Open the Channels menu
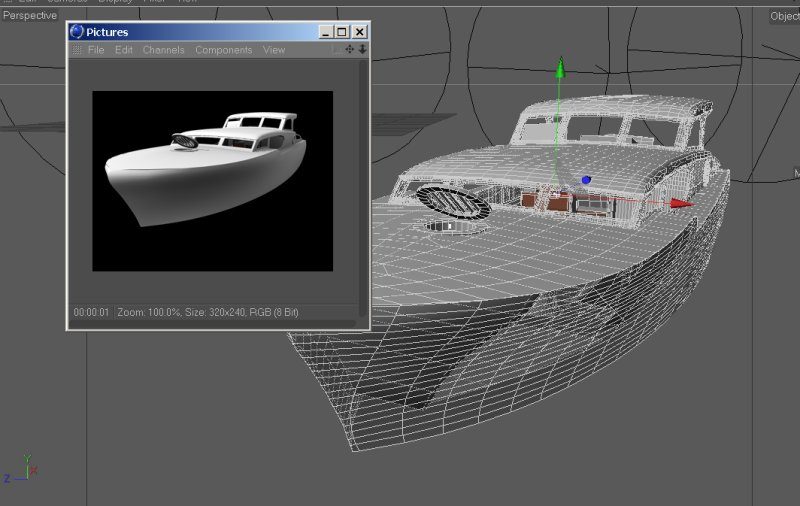800x506 pixels. pos(163,50)
